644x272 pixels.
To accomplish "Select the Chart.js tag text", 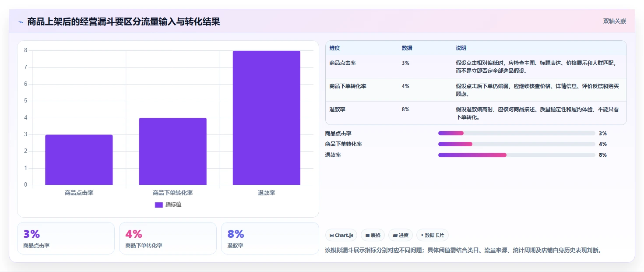I will 344,235.
